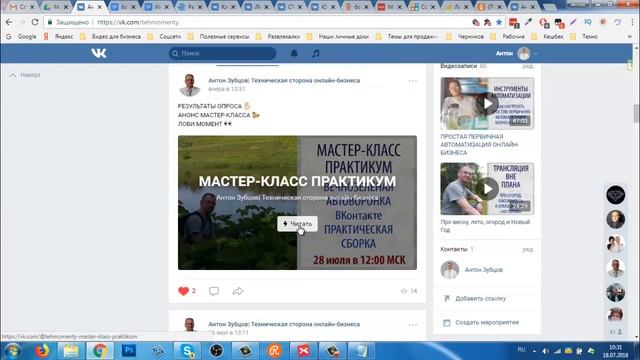Open the Кешбек bookmarks folder
Screen dimensions: 640x360
click(548, 36)
